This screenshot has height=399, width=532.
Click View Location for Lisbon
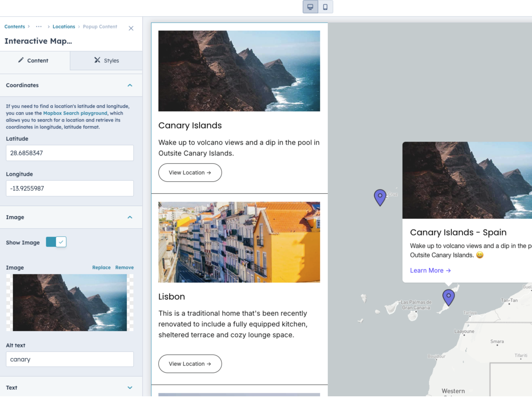point(190,364)
